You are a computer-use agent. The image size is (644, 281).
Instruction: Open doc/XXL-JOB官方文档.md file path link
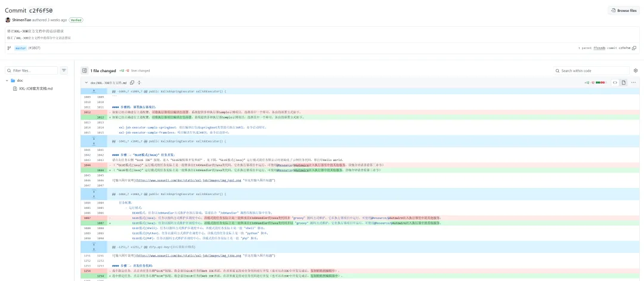tap(109, 82)
